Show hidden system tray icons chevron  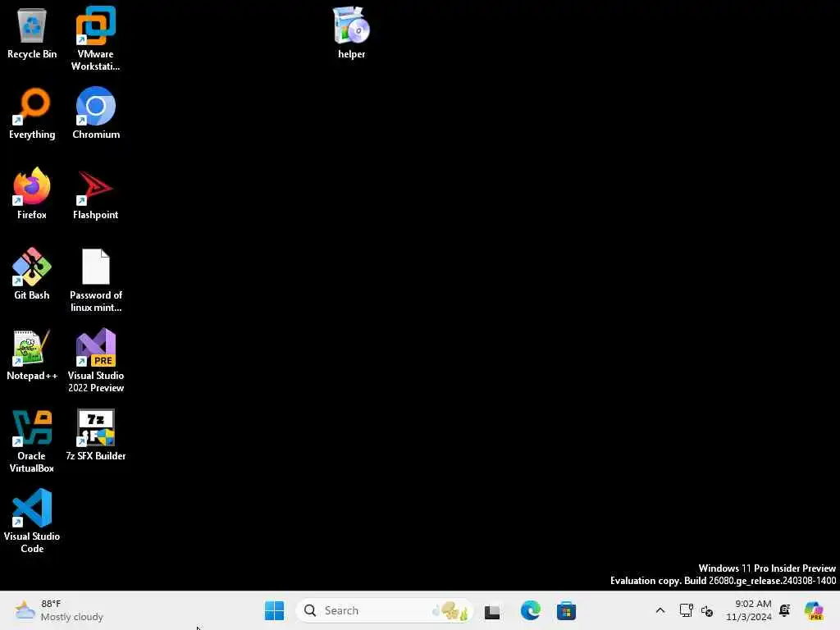(x=660, y=610)
